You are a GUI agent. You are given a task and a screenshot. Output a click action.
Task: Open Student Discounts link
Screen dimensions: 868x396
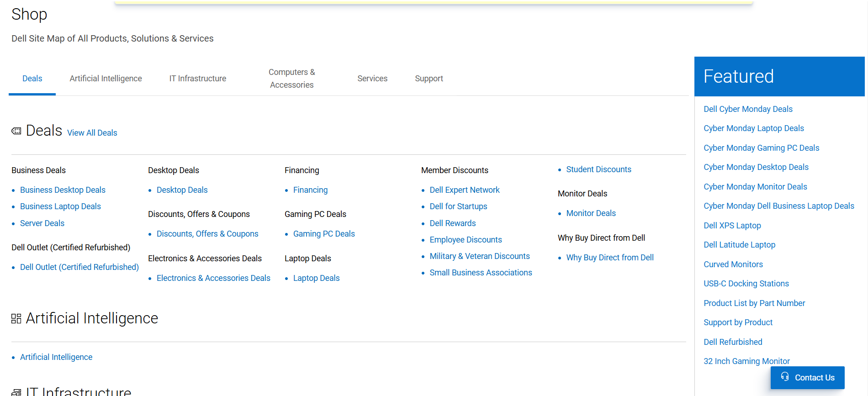point(598,169)
